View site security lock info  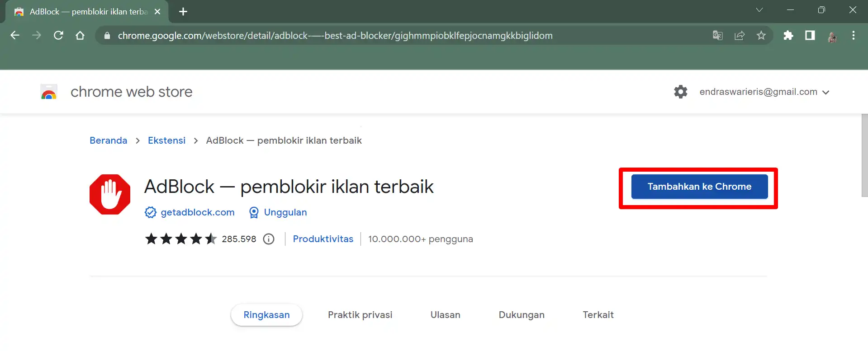click(x=107, y=36)
